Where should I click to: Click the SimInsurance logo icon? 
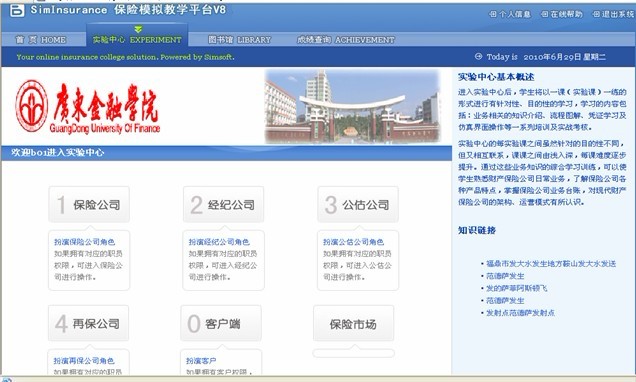(17, 10)
